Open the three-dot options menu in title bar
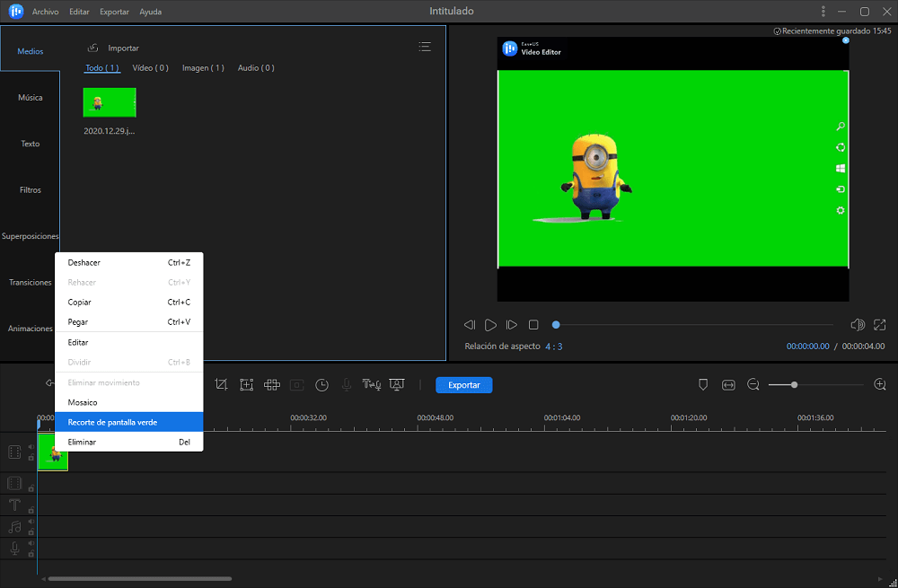 tap(823, 12)
